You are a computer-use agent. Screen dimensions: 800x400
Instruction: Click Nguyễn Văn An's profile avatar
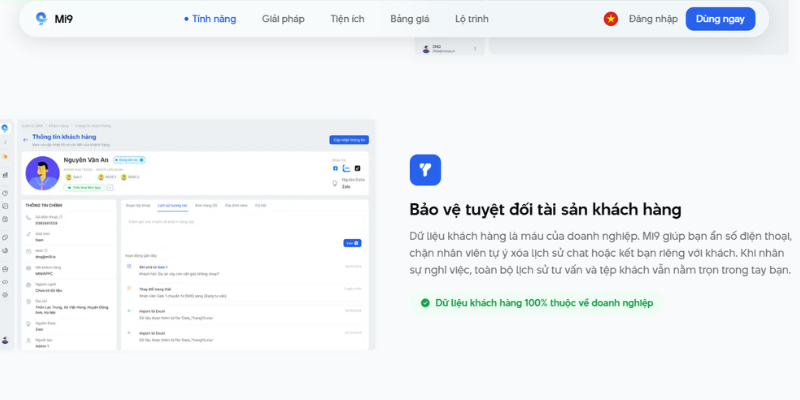pyautogui.click(x=42, y=172)
